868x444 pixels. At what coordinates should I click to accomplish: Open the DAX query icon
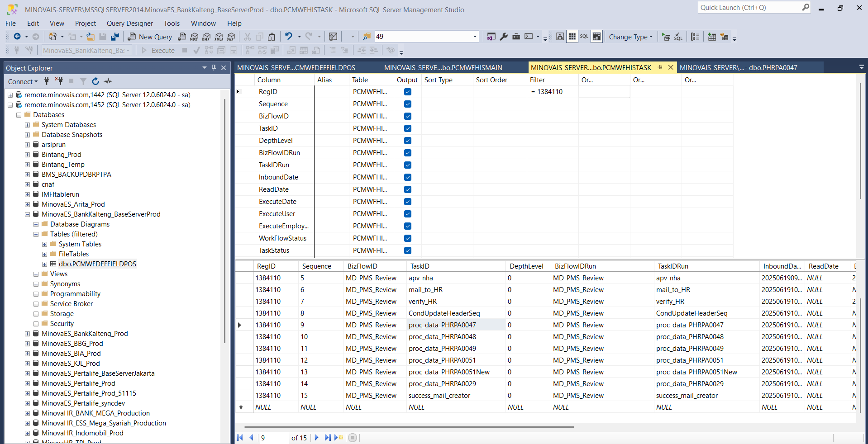(231, 37)
